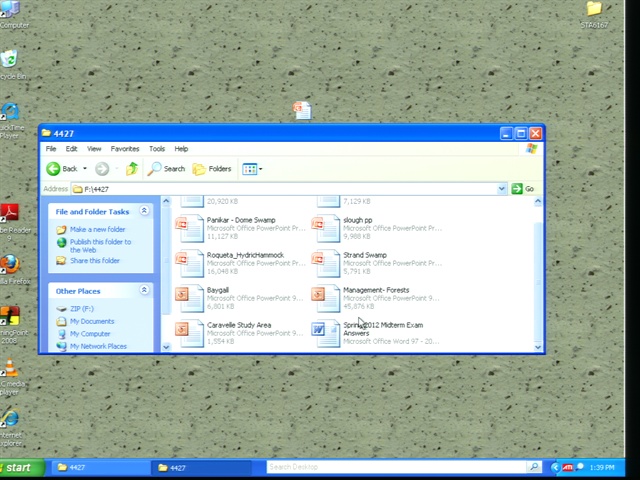Click the task pane scroll-down arrow
This screenshot has height=480, width=640.
point(166,347)
